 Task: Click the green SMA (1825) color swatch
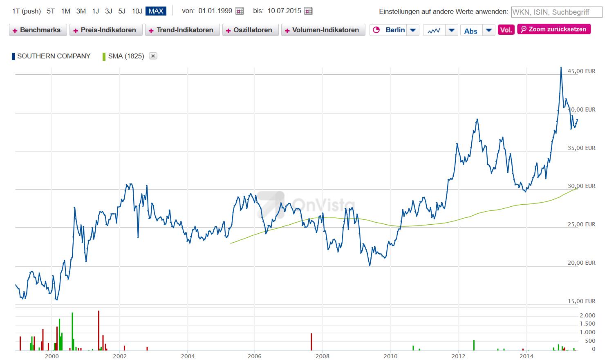pos(104,56)
